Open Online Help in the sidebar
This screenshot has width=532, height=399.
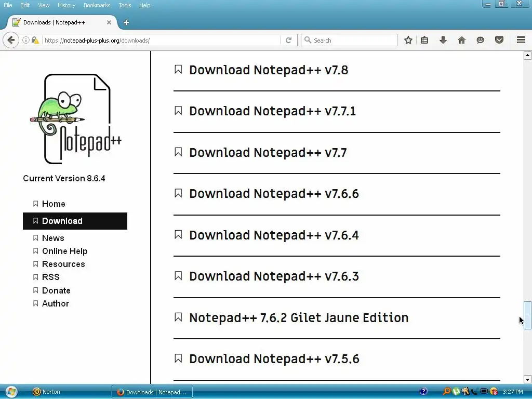pyautogui.click(x=64, y=251)
